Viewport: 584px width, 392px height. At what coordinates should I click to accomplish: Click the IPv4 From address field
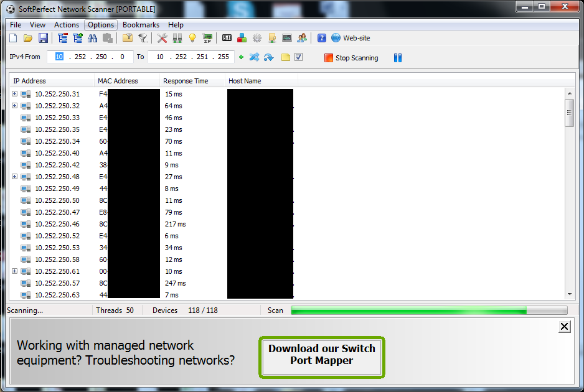[90, 57]
